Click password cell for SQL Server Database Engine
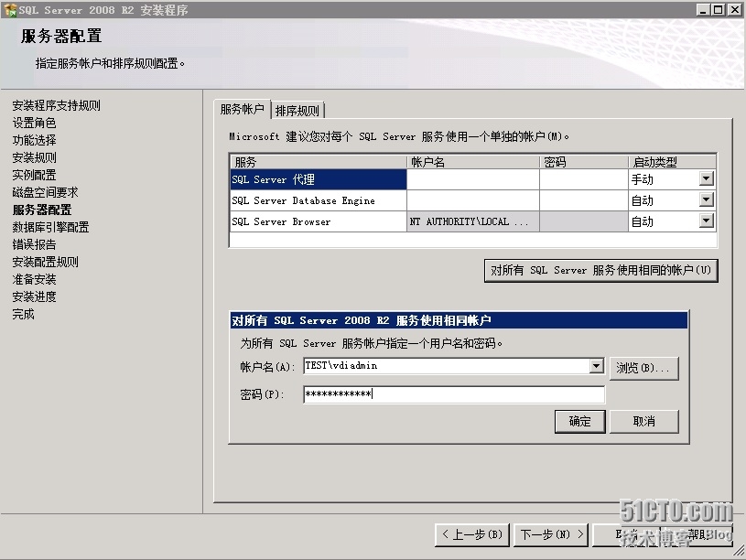The width and height of the screenshot is (746, 560). [x=584, y=200]
